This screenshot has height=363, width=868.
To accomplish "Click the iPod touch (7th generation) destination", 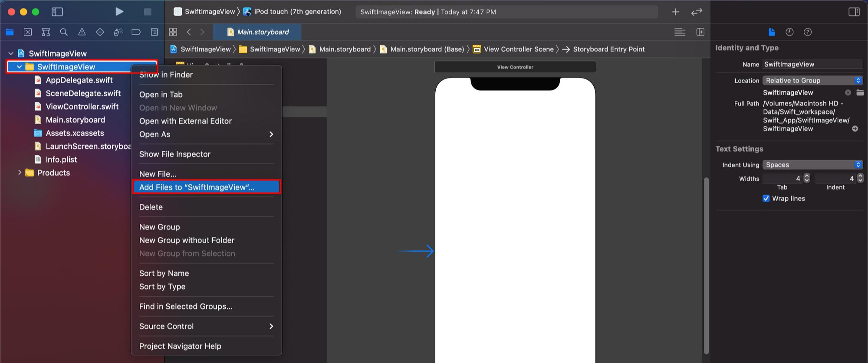I will pyautogui.click(x=293, y=12).
